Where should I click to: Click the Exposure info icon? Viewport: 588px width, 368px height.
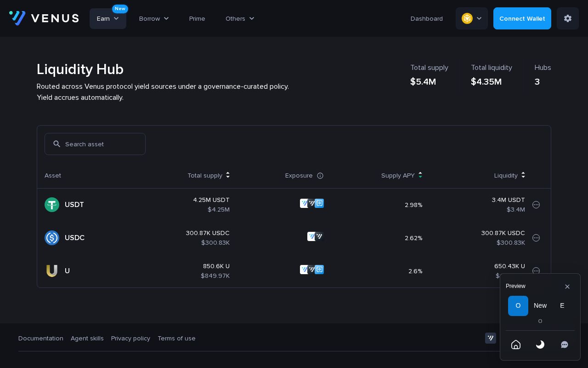pos(320,176)
